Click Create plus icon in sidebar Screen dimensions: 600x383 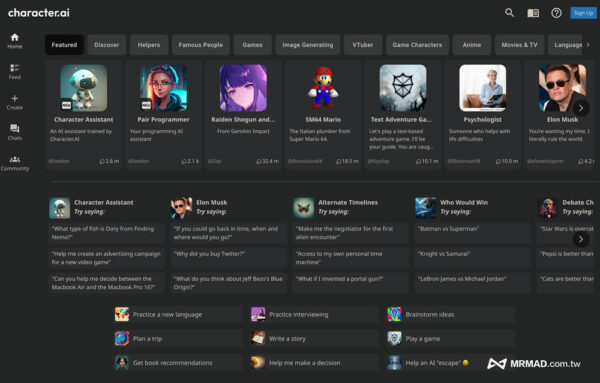15,102
